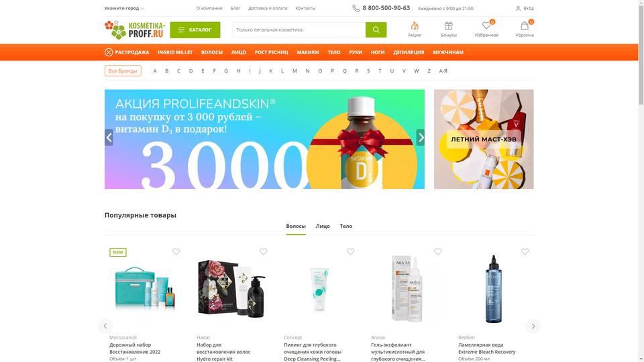This screenshot has width=644, height=362.
Task: Open the Каталог menu button
Action: (x=195, y=30)
